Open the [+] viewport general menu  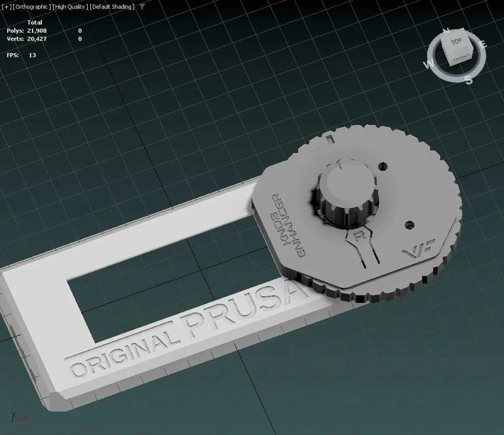(x=6, y=7)
